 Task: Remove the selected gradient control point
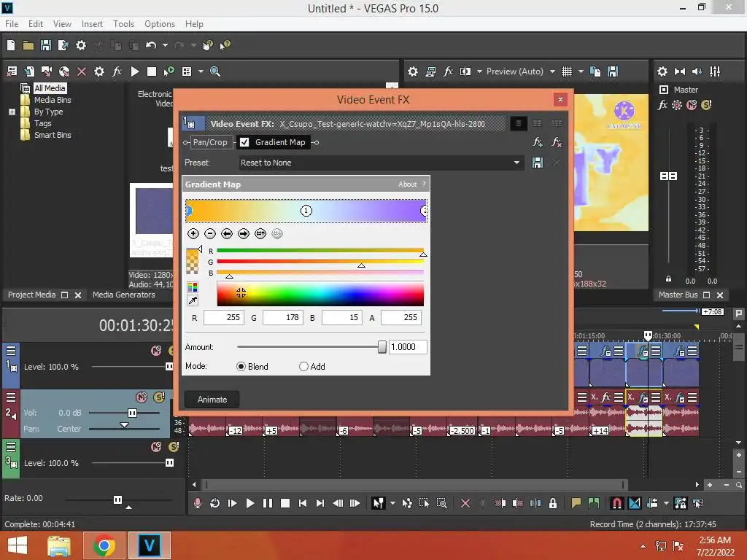[x=209, y=233]
